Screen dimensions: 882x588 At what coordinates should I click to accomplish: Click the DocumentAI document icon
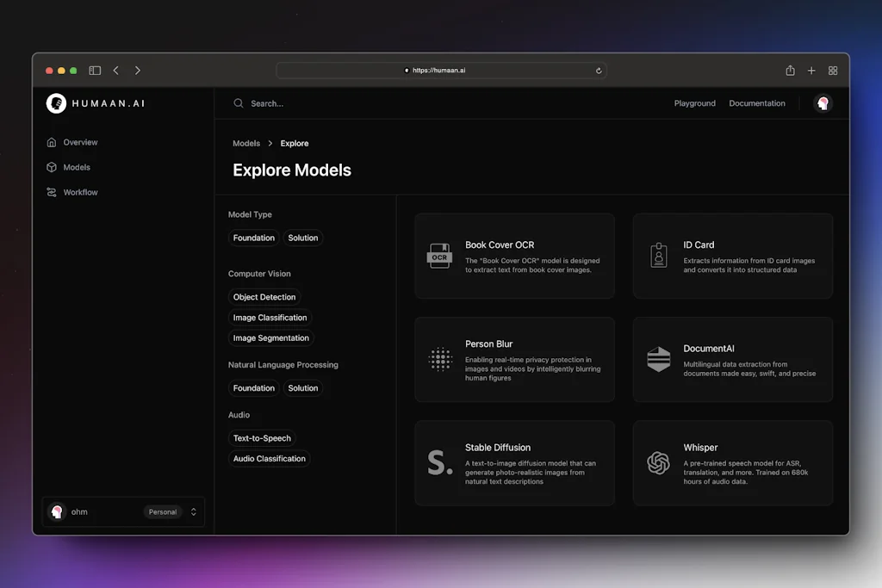click(x=658, y=360)
